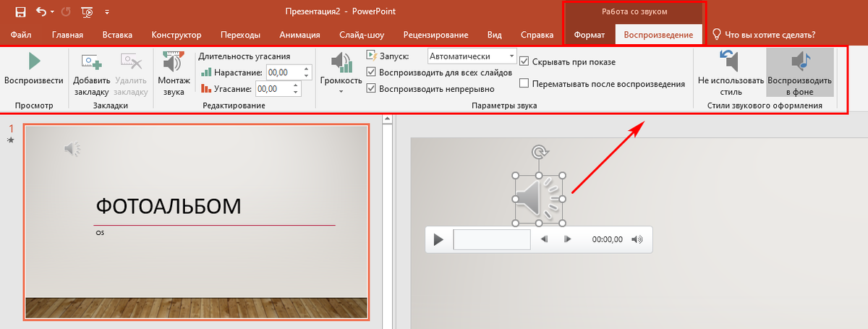This screenshot has width=868, height=329.
Task: Click the Нарастание fade-in field
Action: coord(284,72)
